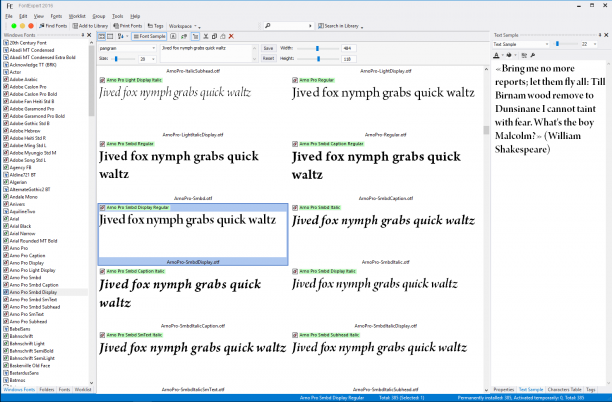Click the search magnifier field

pyautogui.click(x=288, y=26)
